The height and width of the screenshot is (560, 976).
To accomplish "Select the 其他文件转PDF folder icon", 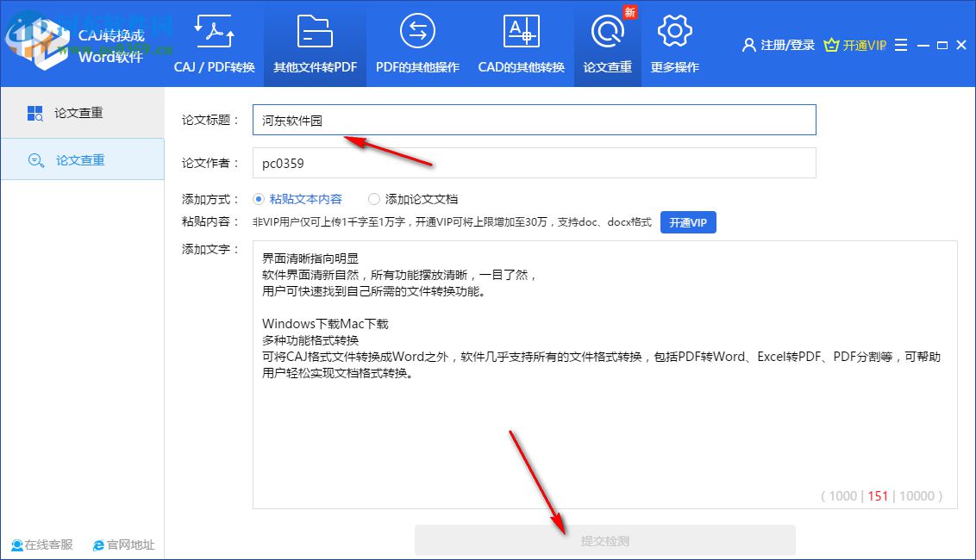I will tap(315, 31).
